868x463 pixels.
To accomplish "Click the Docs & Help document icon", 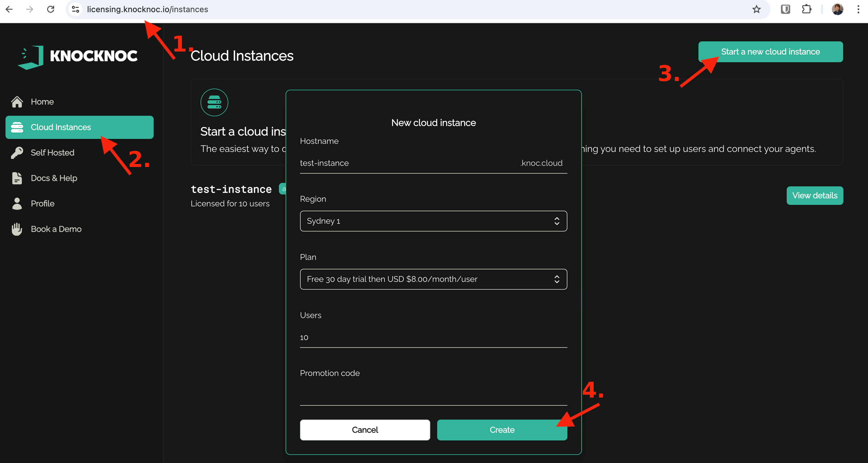I will pos(17,178).
